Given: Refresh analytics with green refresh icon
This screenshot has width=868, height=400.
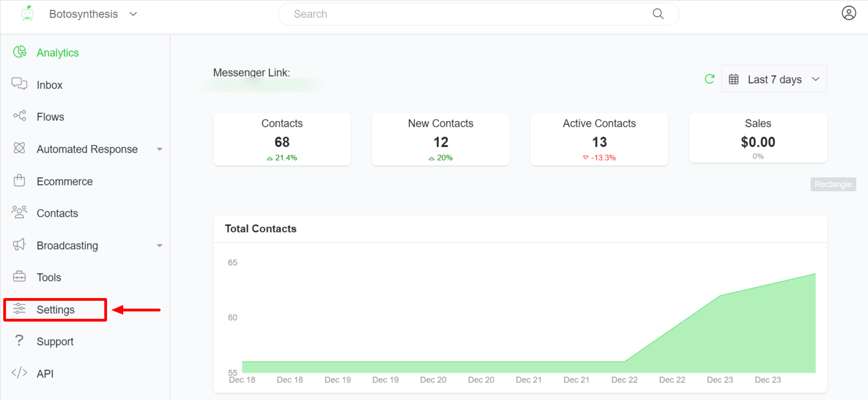Looking at the screenshot, I should [709, 79].
